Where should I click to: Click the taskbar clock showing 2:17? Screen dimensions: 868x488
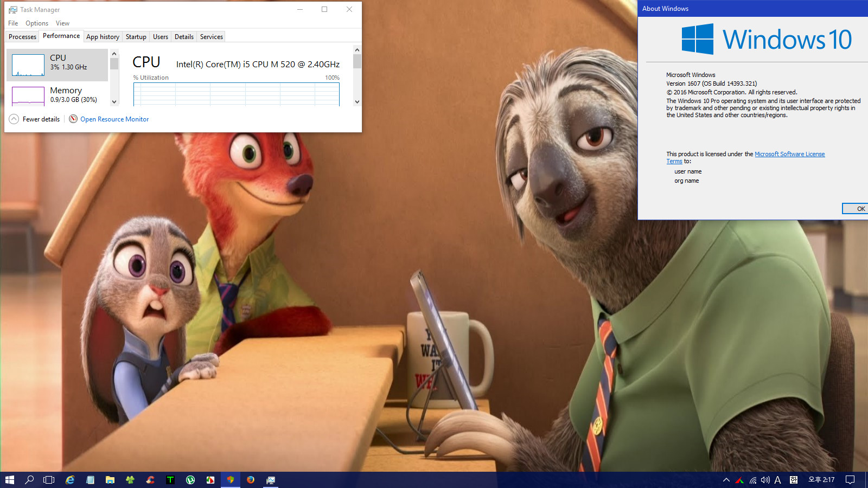coord(821,480)
